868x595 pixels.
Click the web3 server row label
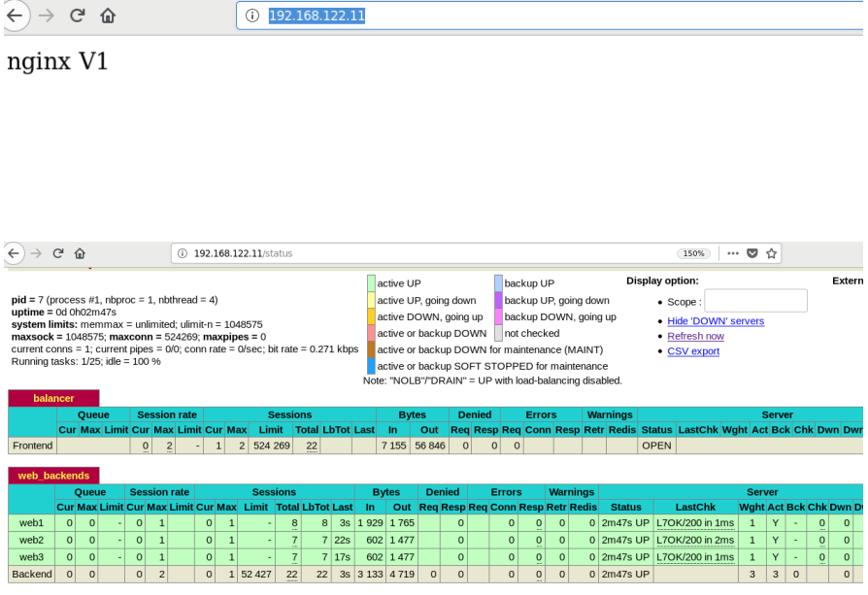pos(31,557)
